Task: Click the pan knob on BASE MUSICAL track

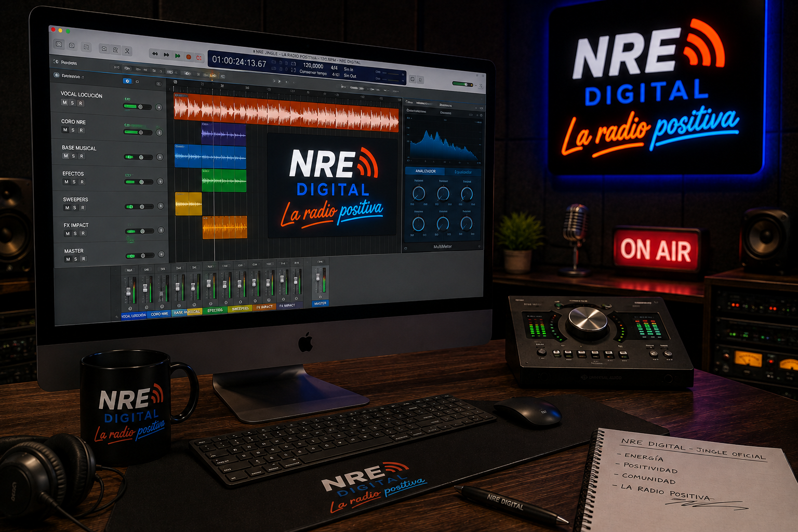Action: [x=160, y=157]
